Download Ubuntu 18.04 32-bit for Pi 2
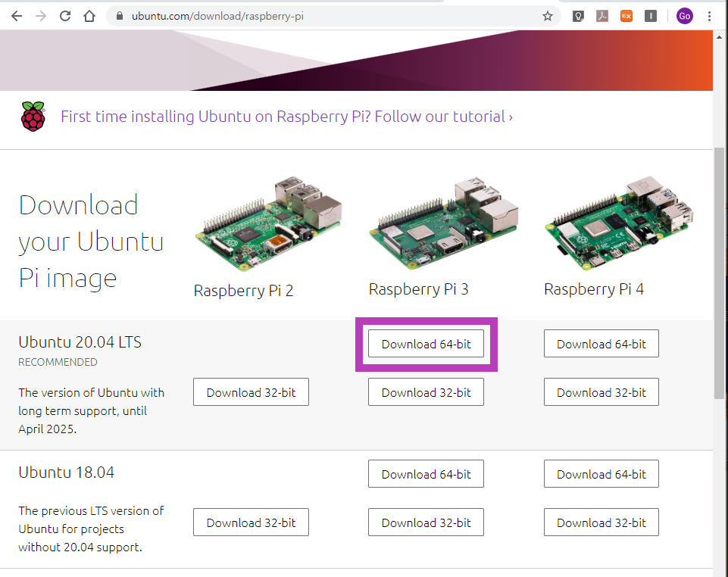The height and width of the screenshot is (577, 728). click(251, 522)
